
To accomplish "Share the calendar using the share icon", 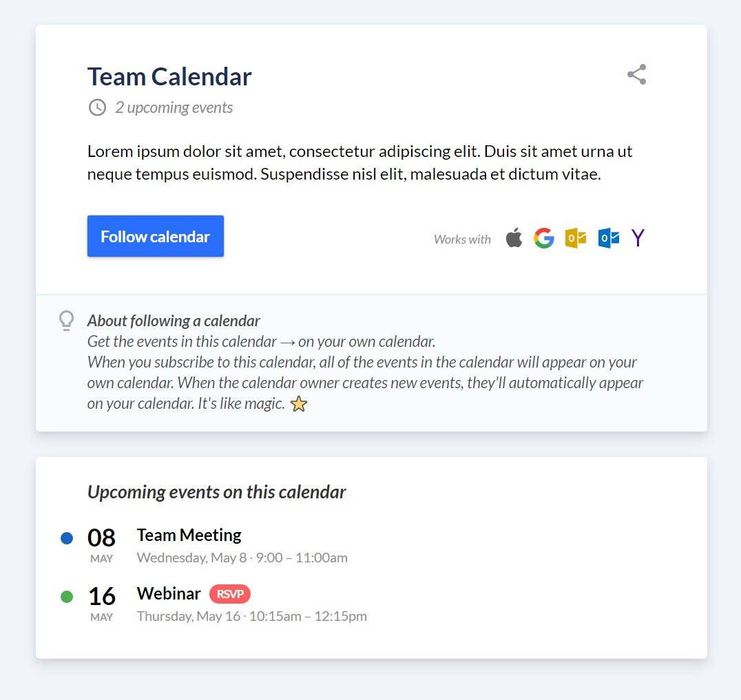I will coord(636,74).
